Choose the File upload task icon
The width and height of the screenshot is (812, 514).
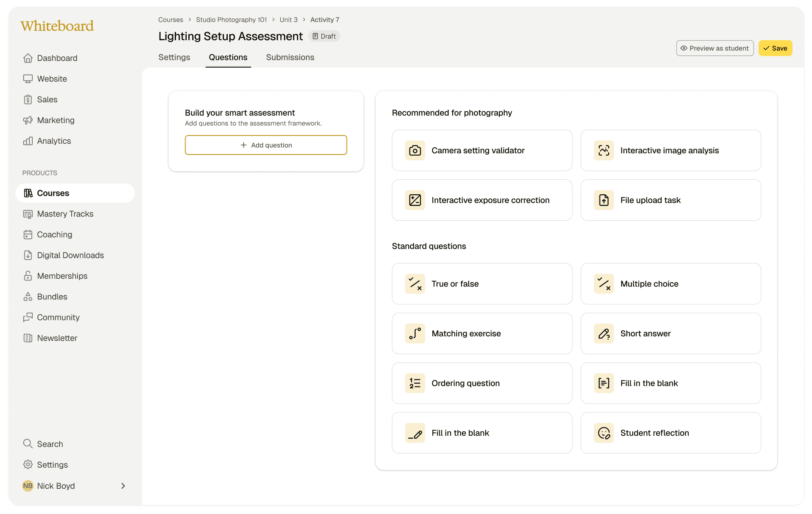coord(604,200)
